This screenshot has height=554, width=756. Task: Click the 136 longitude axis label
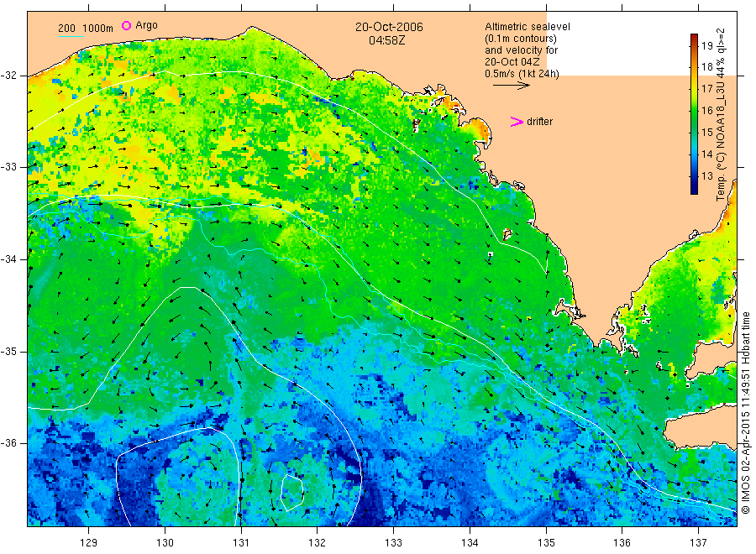(x=622, y=543)
